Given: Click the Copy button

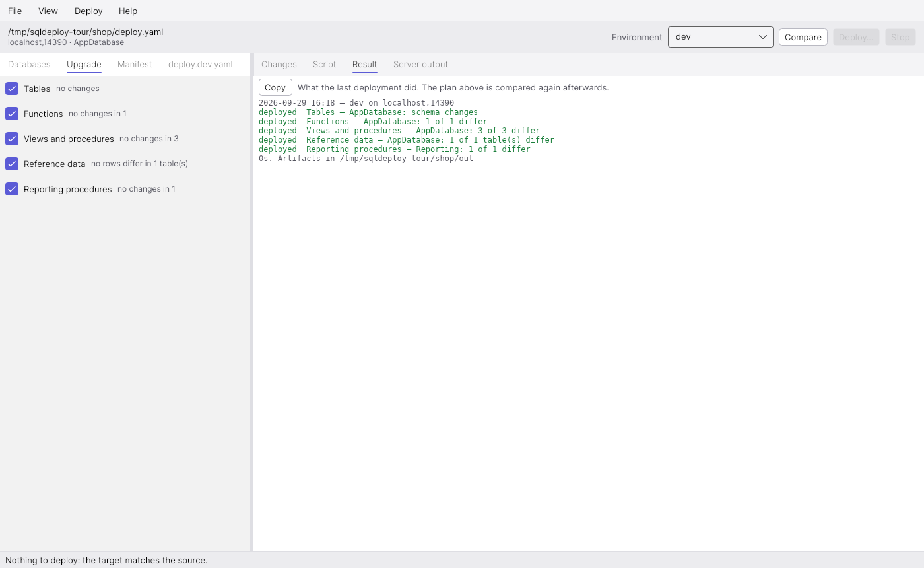Looking at the screenshot, I should [x=275, y=87].
